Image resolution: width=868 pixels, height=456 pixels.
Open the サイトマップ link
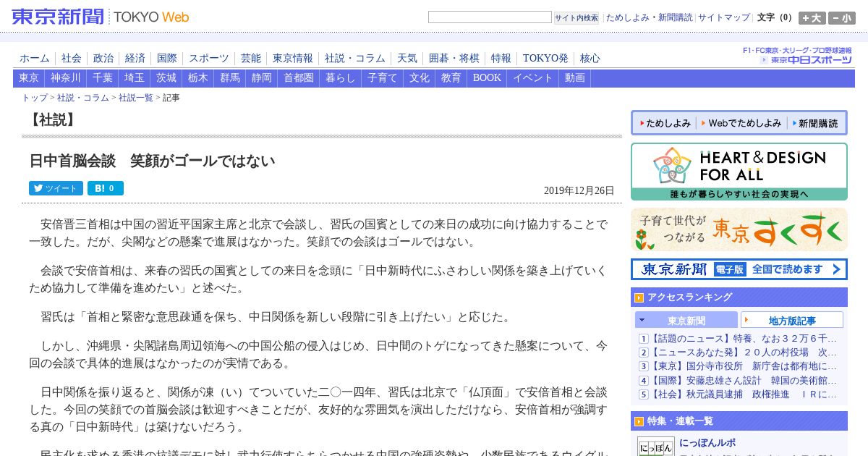tap(724, 17)
